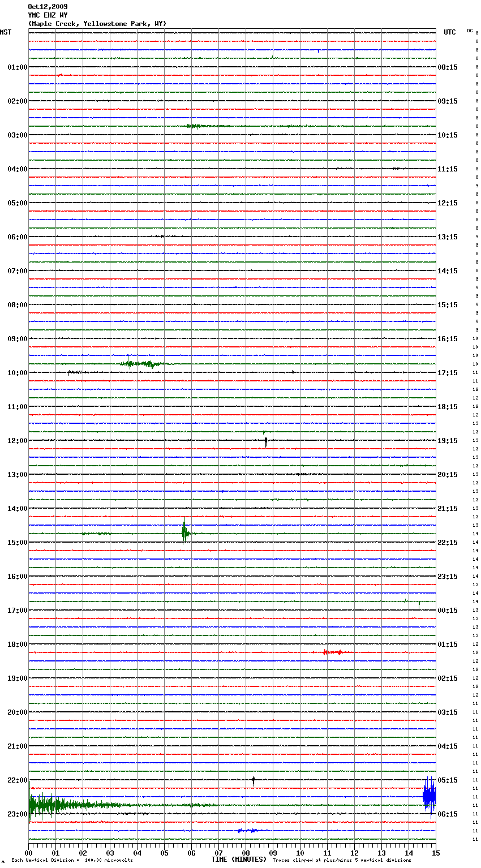The height and width of the screenshot is (868, 481).
Task: Click the '03:15' UTC time label
Action: [x=448, y=712]
